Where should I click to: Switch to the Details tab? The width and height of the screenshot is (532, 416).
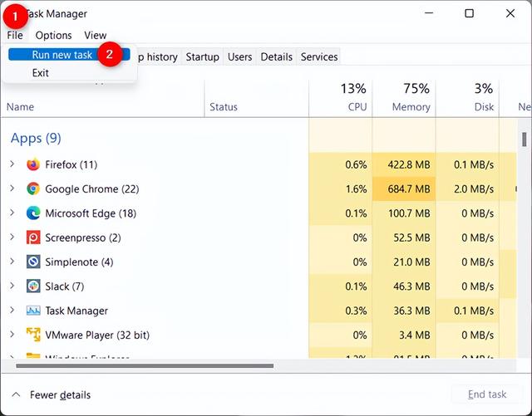(277, 57)
